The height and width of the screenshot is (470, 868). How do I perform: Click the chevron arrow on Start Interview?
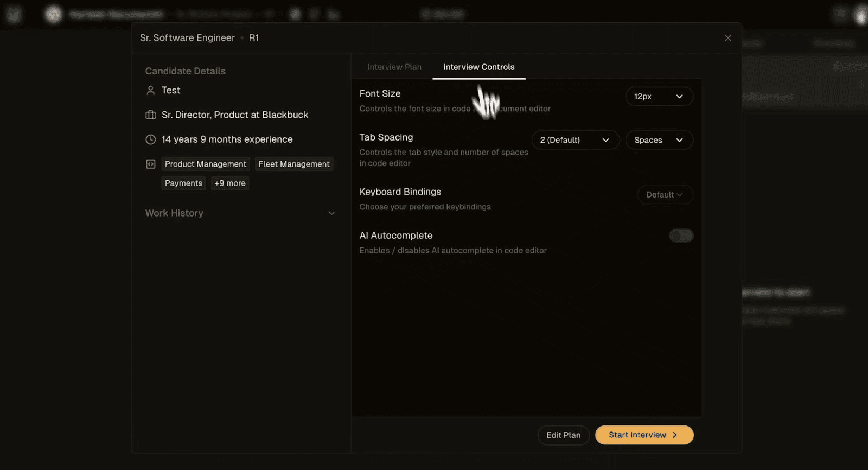(x=674, y=435)
